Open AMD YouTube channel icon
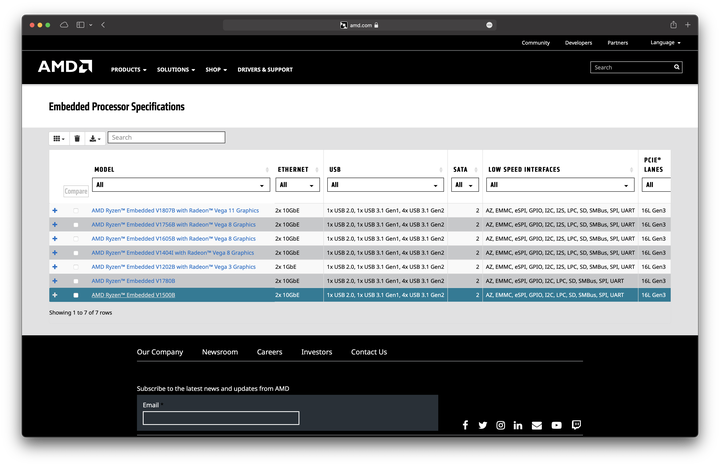720x466 pixels. 557,426
